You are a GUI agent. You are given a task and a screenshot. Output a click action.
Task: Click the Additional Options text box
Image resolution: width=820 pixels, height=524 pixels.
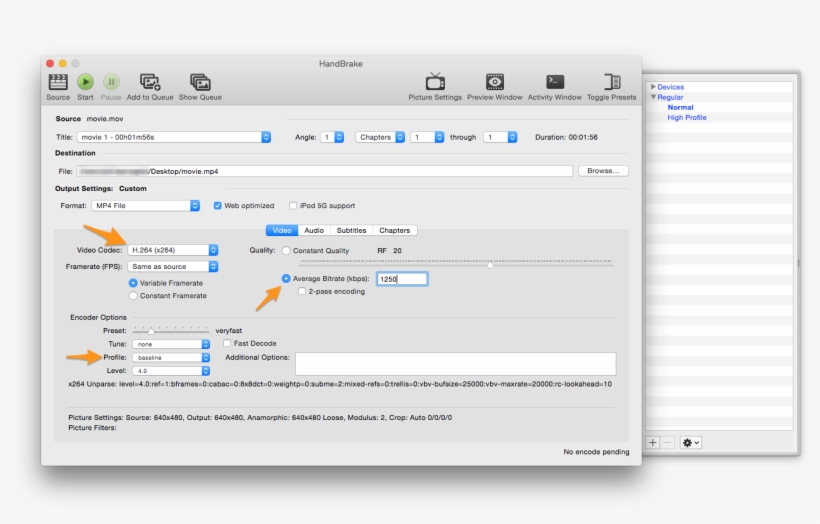[455, 363]
